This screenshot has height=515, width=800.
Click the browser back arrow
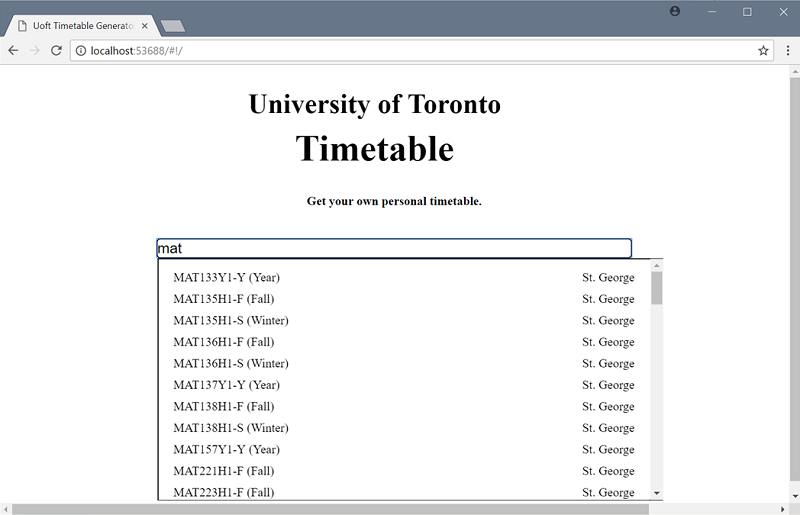click(13, 51)
